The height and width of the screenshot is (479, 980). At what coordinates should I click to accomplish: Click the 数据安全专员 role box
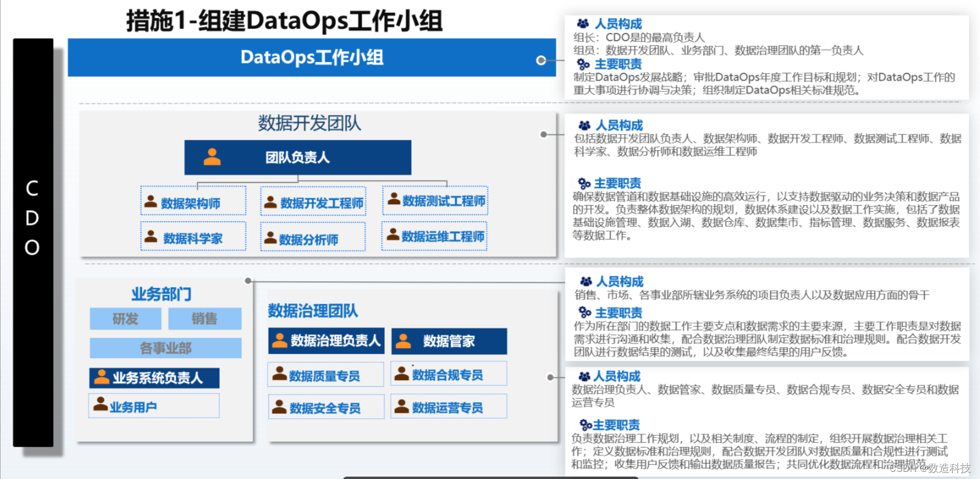(325, 408)
